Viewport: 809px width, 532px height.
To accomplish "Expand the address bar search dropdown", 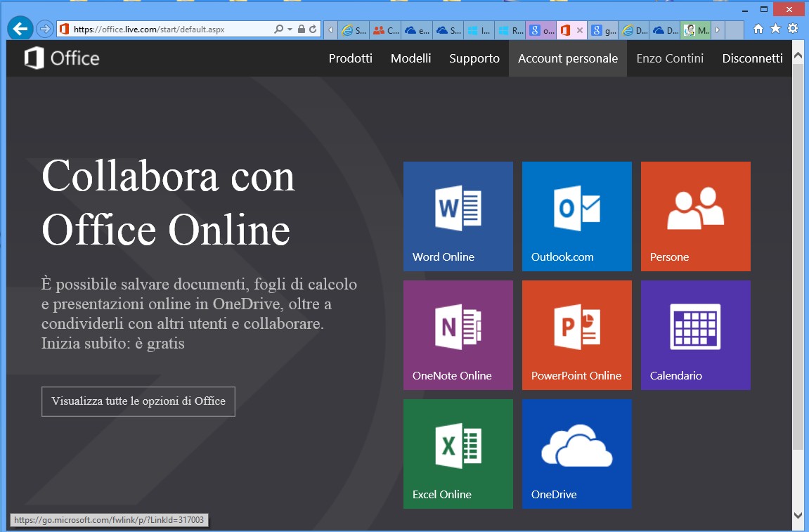I will [290, 30].
